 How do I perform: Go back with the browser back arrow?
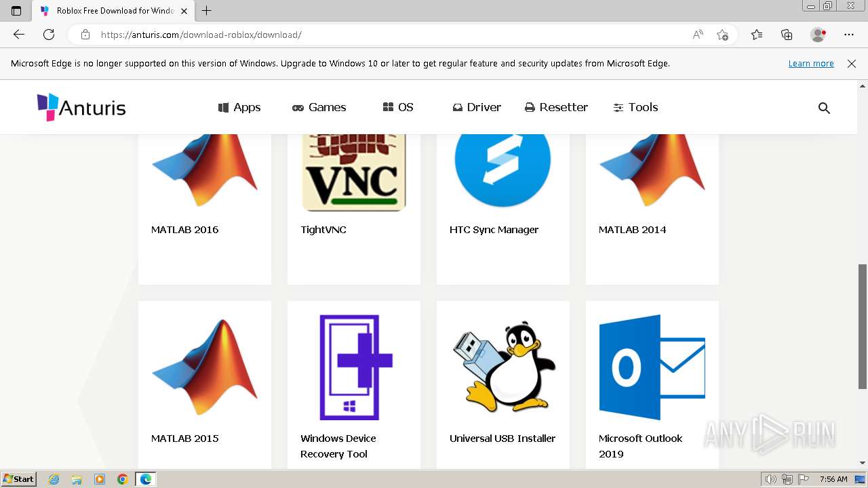point(19,35)
